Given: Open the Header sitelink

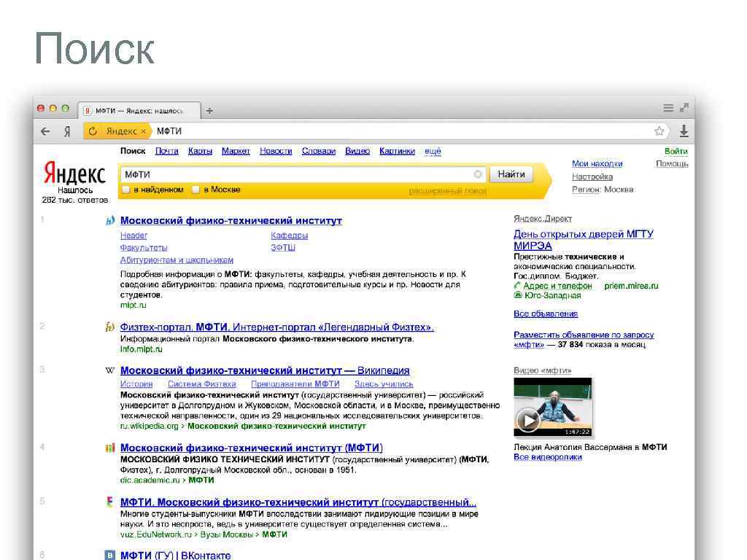Looking at the screenshot, I should pyautogui.click(x=134, y=236).
